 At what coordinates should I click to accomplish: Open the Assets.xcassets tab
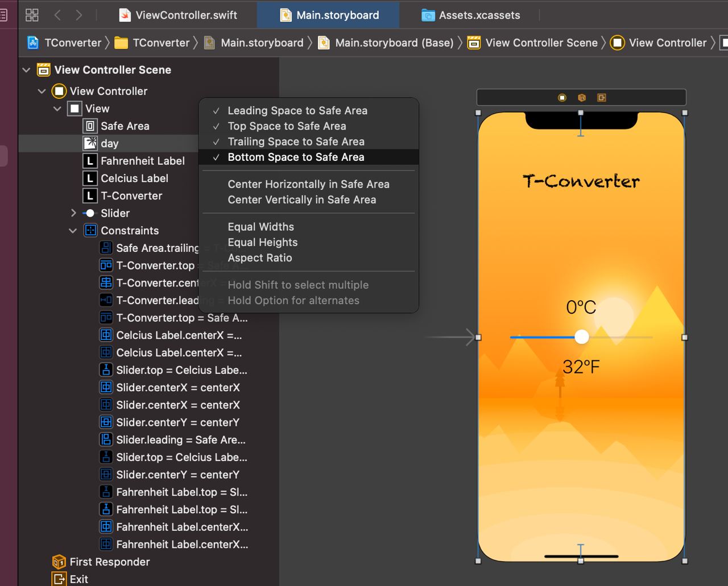tap(470, 15)
